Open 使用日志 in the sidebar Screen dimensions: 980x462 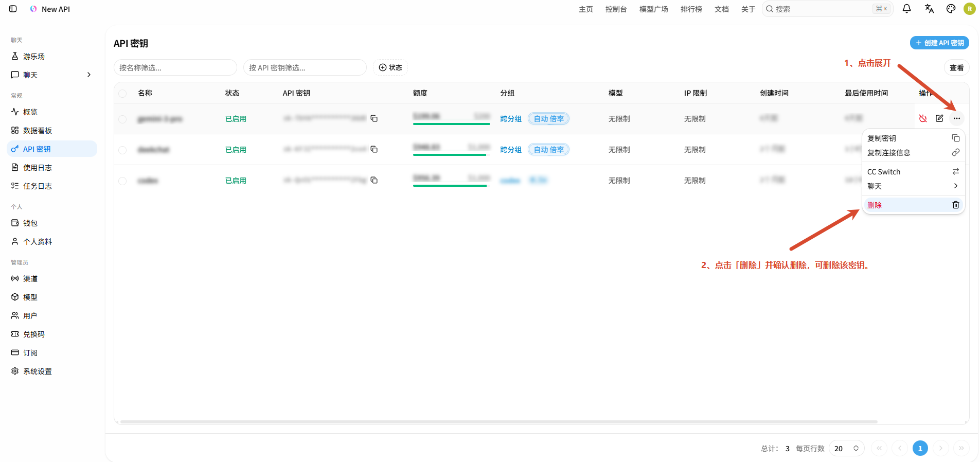(51, 168)
